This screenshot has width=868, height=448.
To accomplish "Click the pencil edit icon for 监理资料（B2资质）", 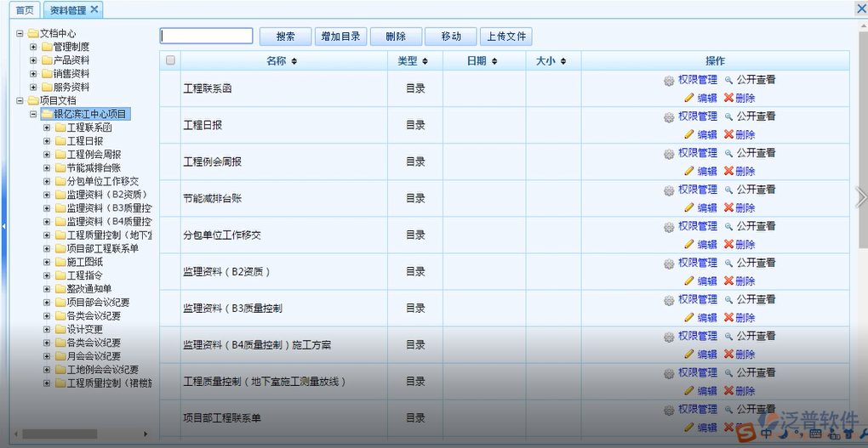I will pyautogui.click(x=689, y=281).
